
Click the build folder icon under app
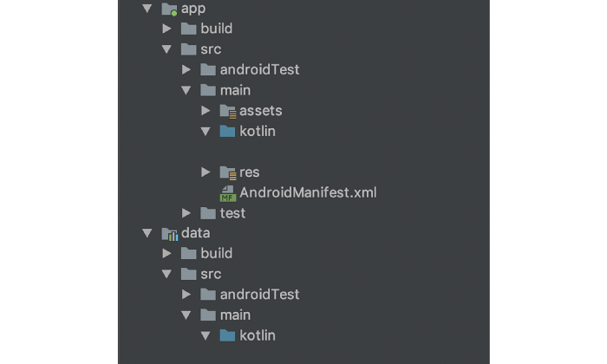click(188, 29)
